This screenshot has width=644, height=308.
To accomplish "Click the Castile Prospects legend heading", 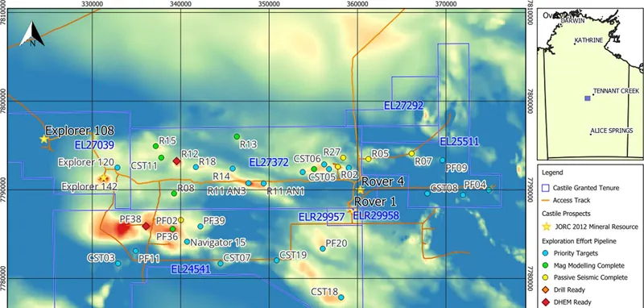I will tap(564, 214).
